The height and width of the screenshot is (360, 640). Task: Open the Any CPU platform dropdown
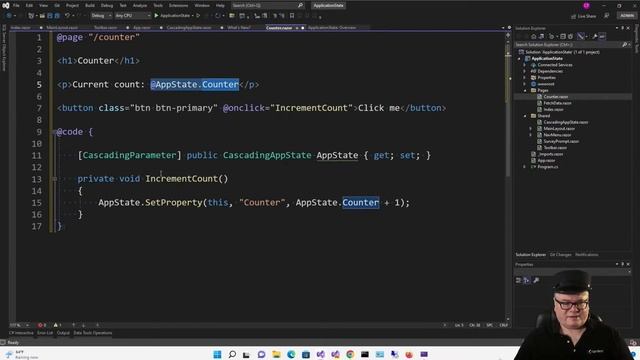click(132, 16)
